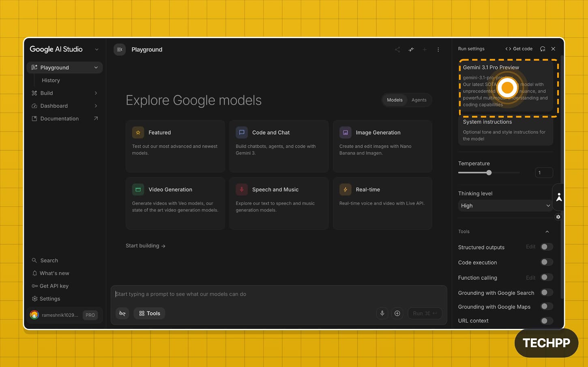
Task: Open History in the sidebar
Action: click(x=51, y=80)
